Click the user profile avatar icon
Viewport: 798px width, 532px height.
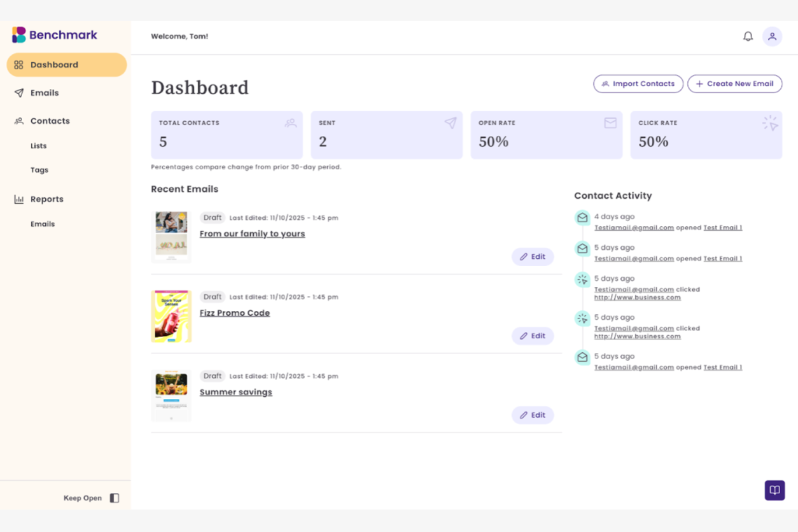pyautogui.click(x=773, y=36)
